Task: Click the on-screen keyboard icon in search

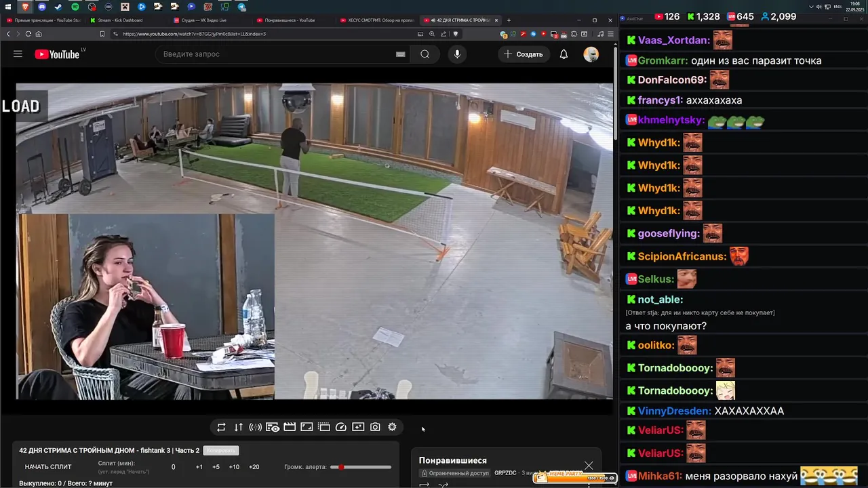Action: click(x=401, y=54)
